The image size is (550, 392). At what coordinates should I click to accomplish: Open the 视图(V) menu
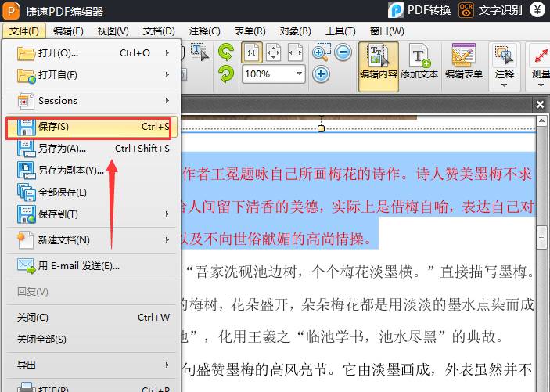coord(113,31)
